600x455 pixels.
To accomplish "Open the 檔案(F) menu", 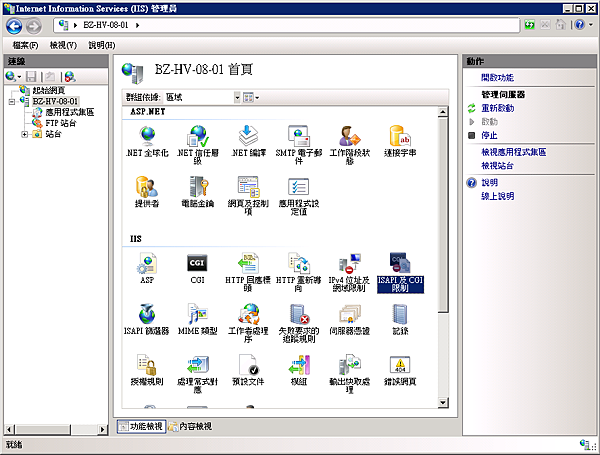I will pos(25,46).
